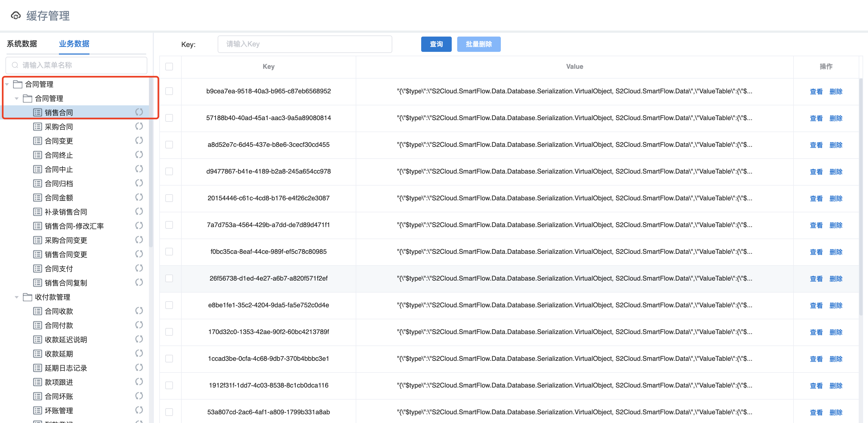Image resolution: width=868 pixels, height=423 pixels.
Task: Toggle the select-all checkbox in table header
Action: 169,66
